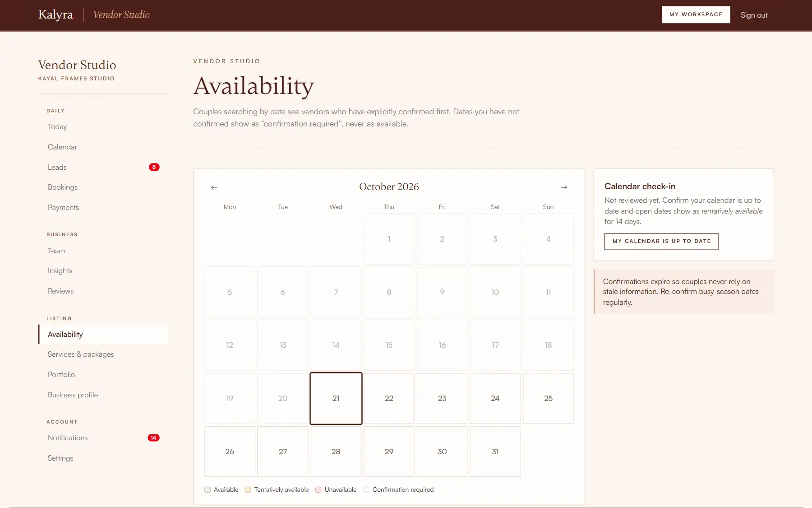Select October 31 on the calendar
This screenshot has height=508, width=812.
pyautogui.click(x=495, y=452)
